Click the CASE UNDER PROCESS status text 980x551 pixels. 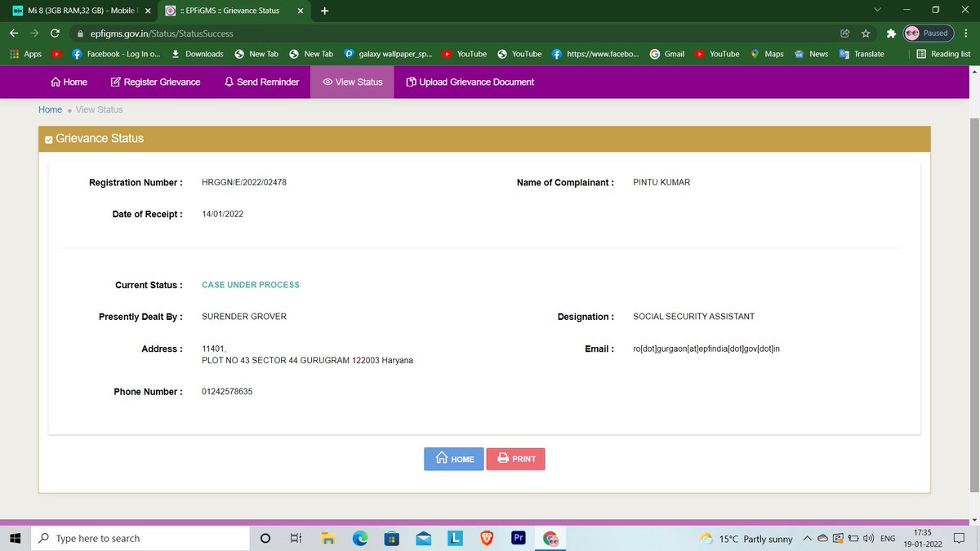(x=251, y=285)
